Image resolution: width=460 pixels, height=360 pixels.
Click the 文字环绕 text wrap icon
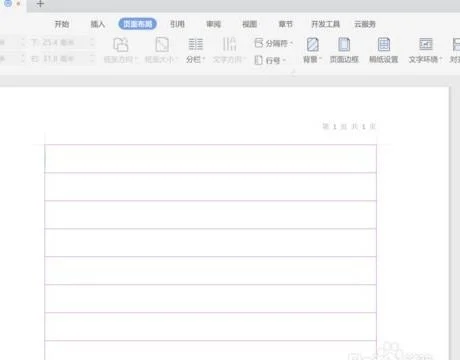[426, 44]
